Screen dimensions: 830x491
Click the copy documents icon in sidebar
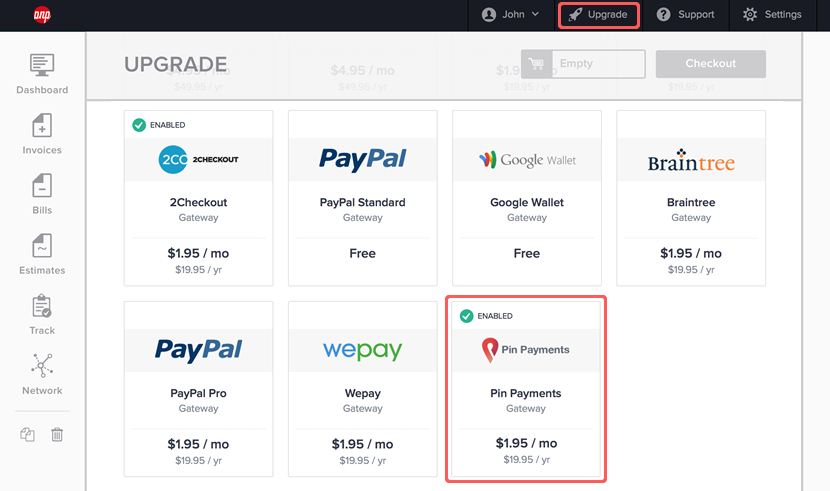click(x=28, y=434)
